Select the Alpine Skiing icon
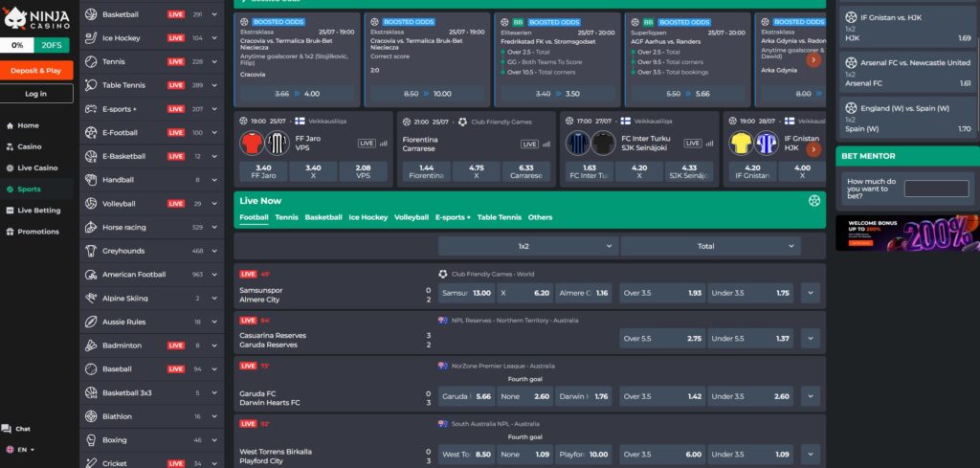The height and width of the screenshot is (468, 980). click(x=91, y=298)
